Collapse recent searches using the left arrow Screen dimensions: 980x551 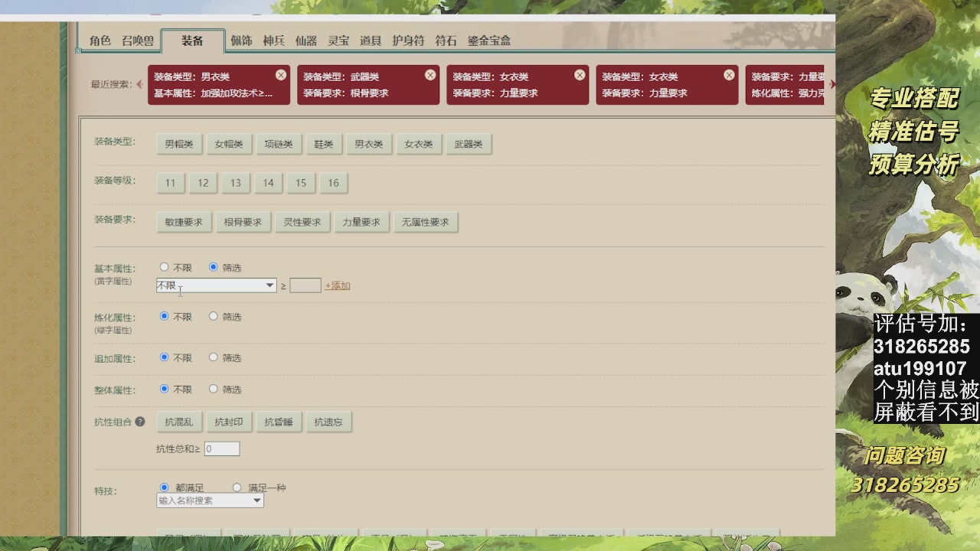pyautogui.click(x=140, y=85)
